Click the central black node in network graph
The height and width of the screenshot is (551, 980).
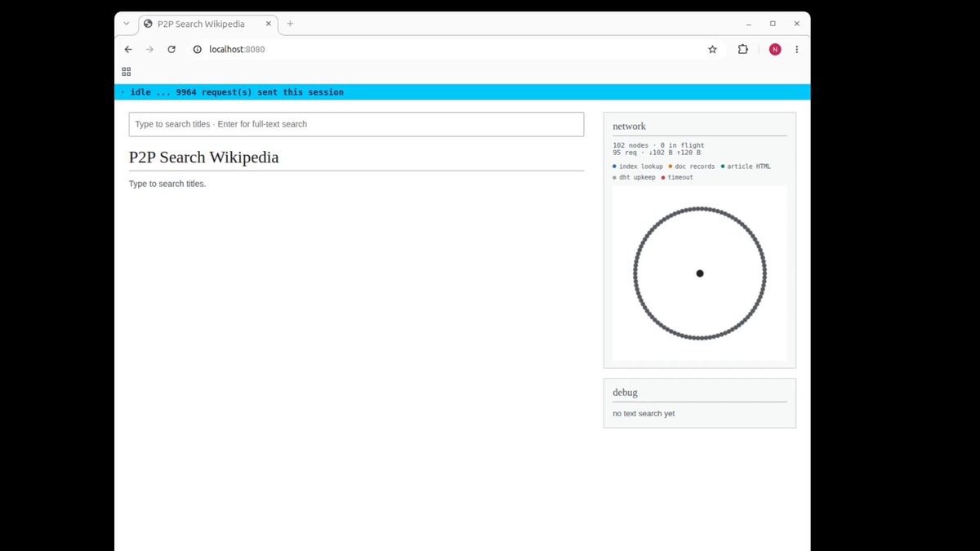click(700, 273)
